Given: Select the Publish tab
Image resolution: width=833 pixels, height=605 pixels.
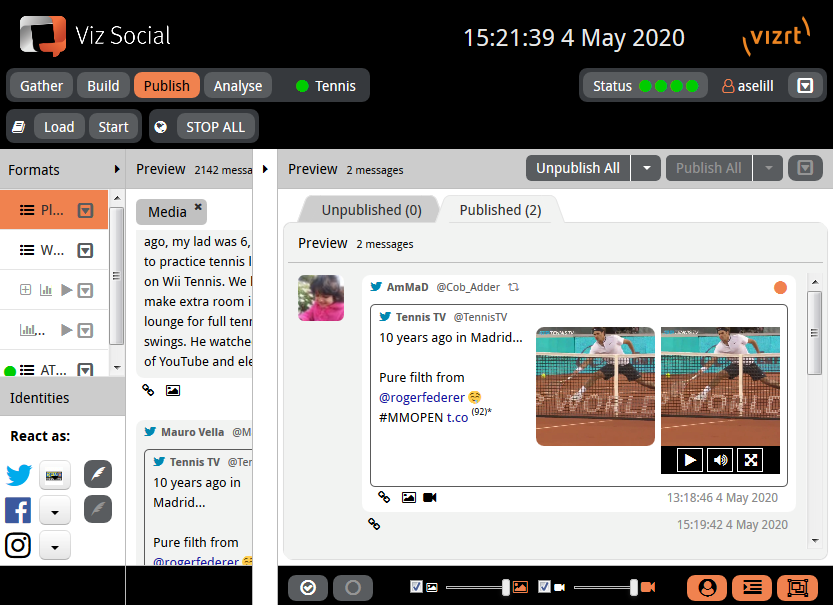Looking at the screenshot, I should (167, 86).
